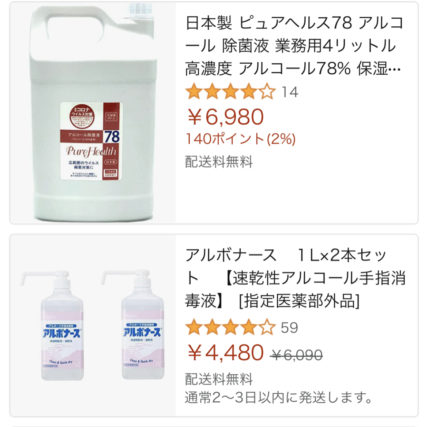Open the Pure Health 78 jug product image
The width and height of the screenshot is (428, 427).
tap(93, 113)
